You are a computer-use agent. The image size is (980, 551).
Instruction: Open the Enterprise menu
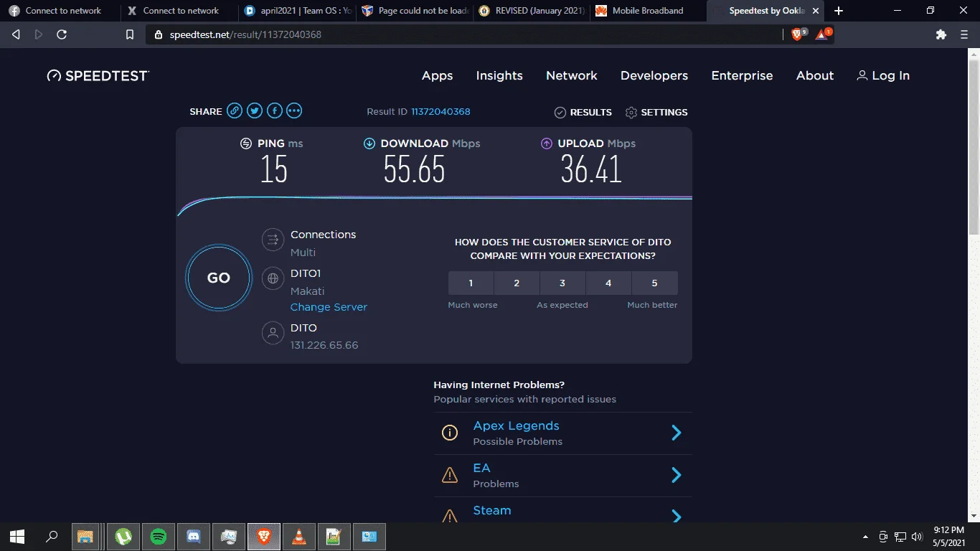(742, 75)
